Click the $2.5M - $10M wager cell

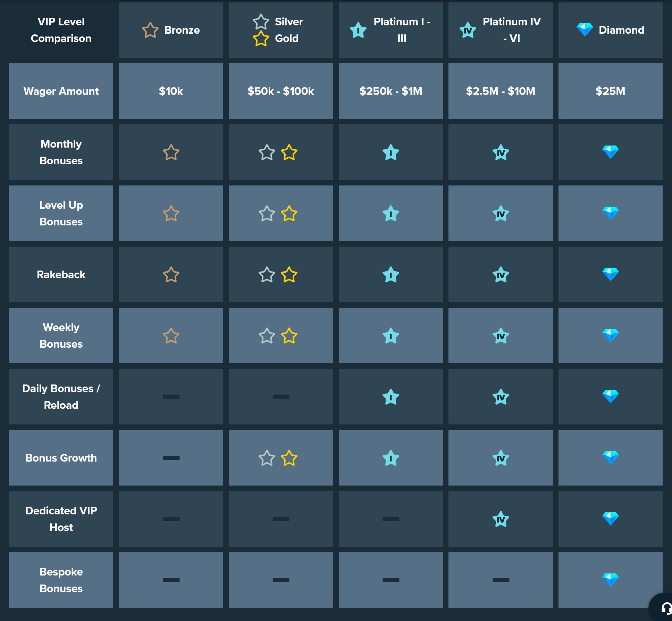501,91
